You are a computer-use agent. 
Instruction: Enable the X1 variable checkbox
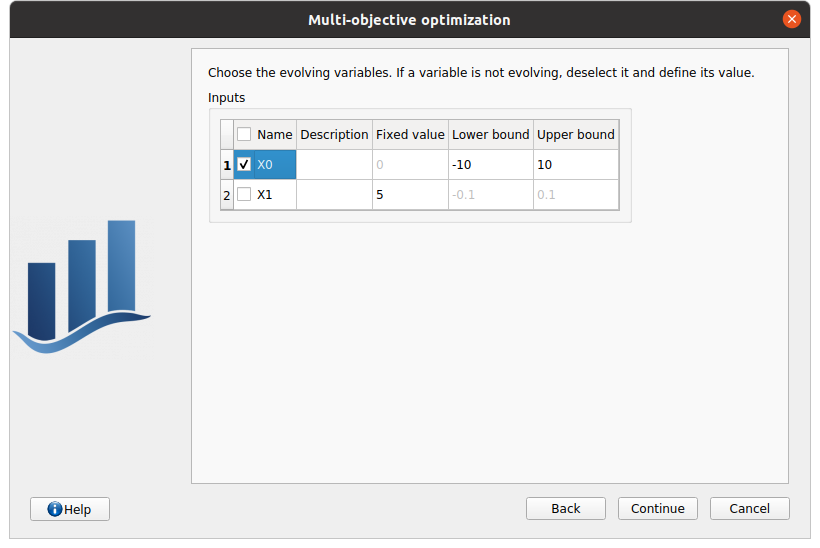244,195
